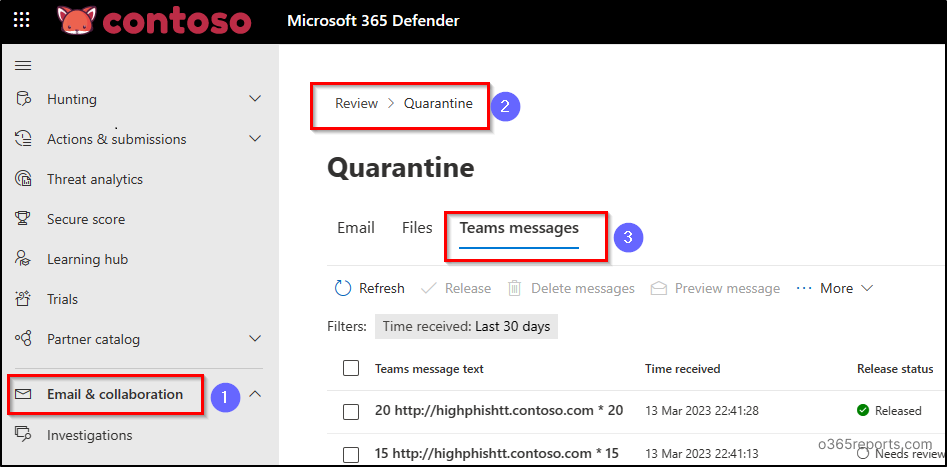The height and width of the screenshot is (467, 947).
Task: Click the Release button label
Action: click(468, 288)
